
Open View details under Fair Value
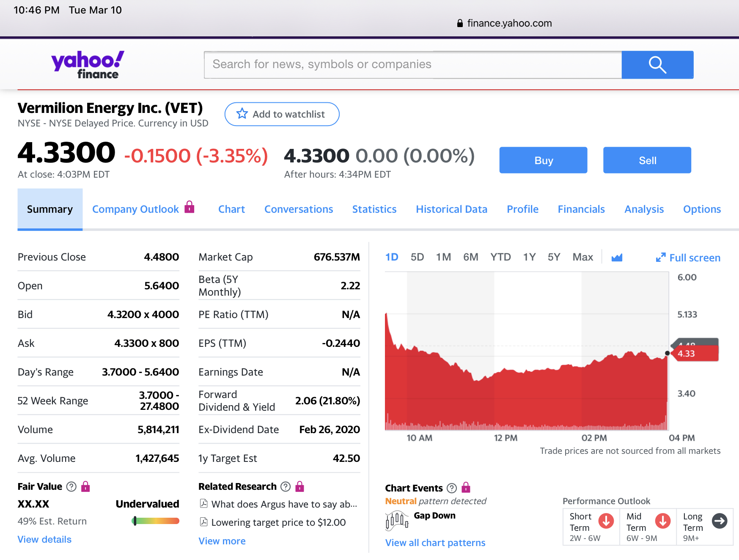click(44, 539)
